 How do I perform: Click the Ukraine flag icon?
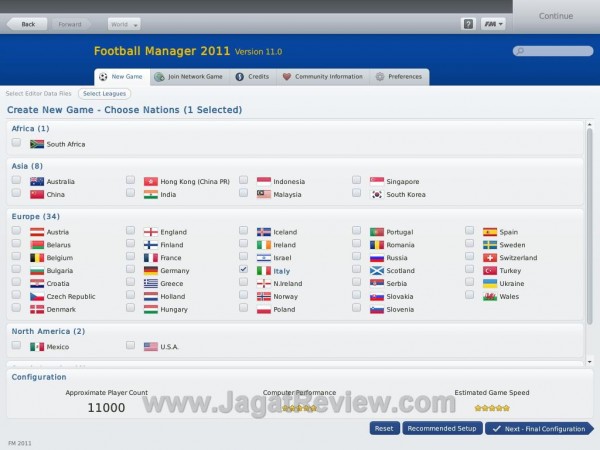(490, 284)
